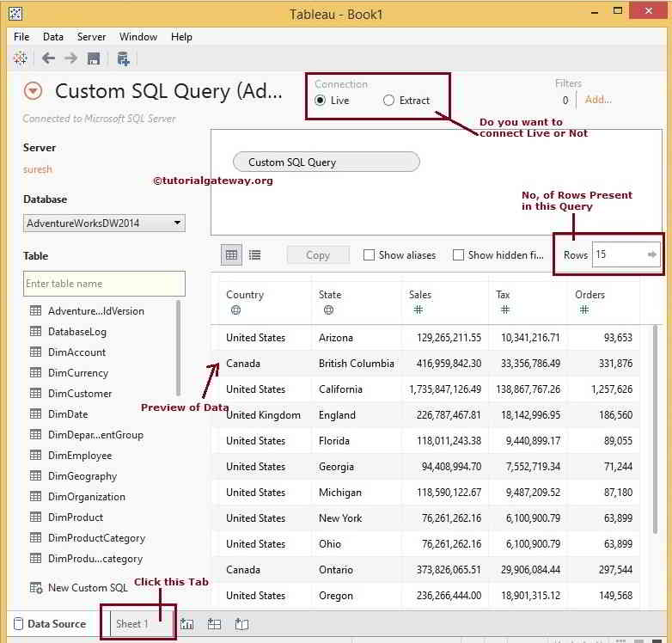Screen dimensions: 672x643
Task: Add a new story icon
Action: click(x=241, y=624)
